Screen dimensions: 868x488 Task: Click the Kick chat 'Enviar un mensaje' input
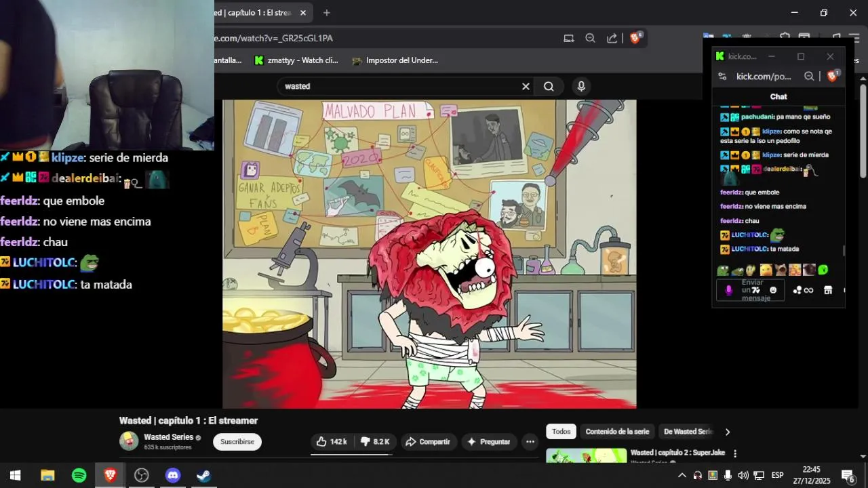coord(751,290)
